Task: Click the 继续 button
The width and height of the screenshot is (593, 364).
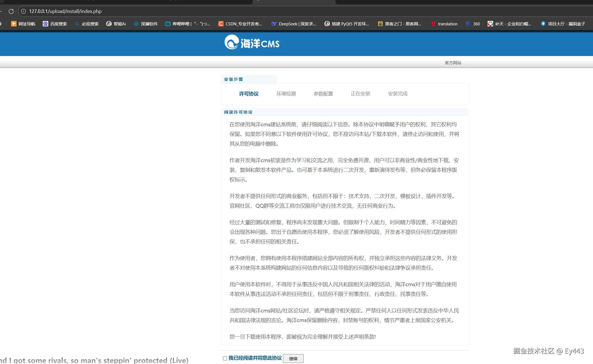Action: tap(293, 358)
